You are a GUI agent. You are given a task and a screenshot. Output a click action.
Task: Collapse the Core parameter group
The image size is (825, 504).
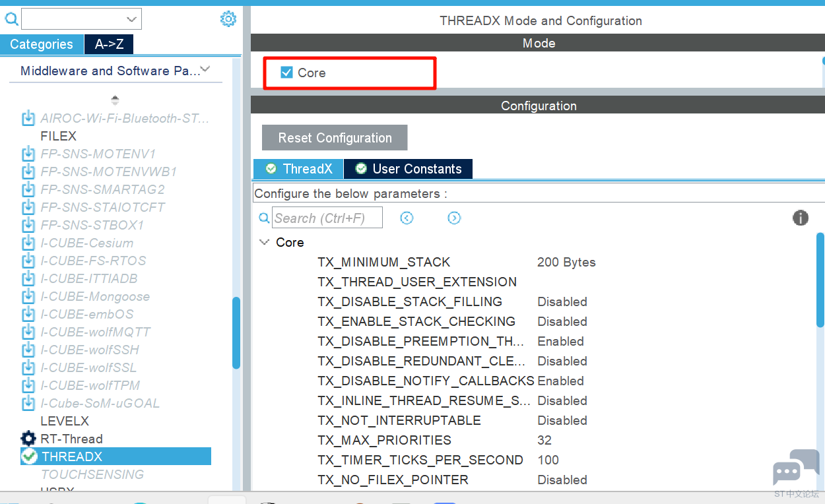(265, 242)
